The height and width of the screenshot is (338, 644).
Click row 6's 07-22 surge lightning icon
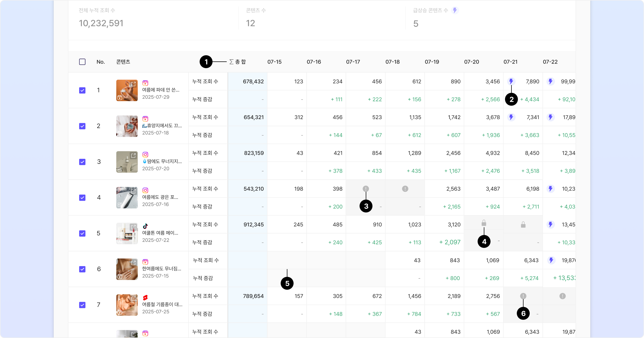point(551,260)
